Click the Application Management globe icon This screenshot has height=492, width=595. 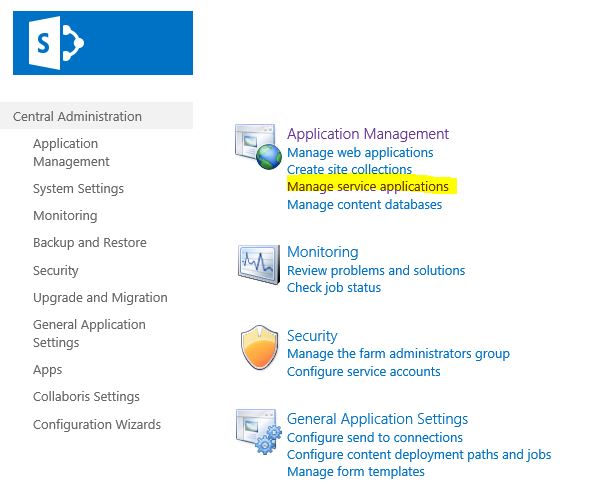(x=258, y=146)
